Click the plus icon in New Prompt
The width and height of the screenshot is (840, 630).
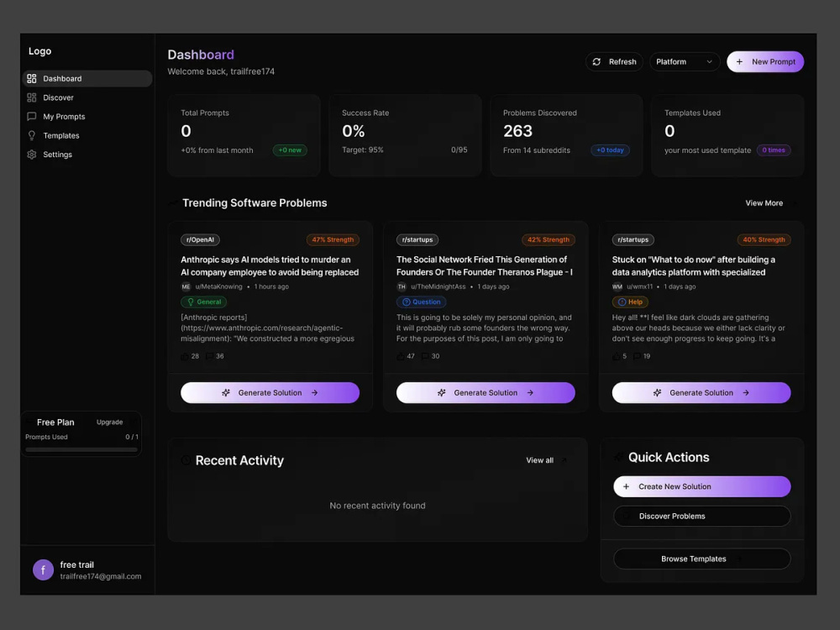pyautogui.click(x=739, y=61)
